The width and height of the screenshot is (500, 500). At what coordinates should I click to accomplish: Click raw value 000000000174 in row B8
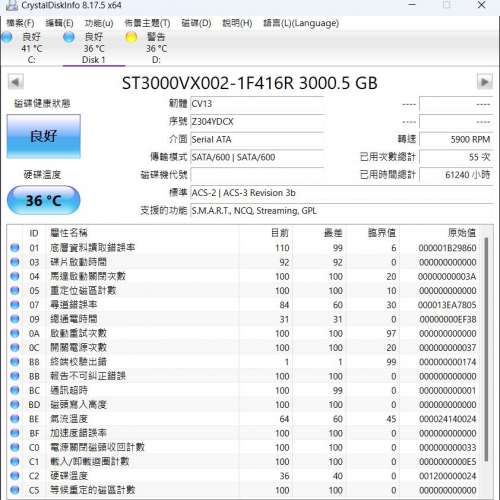tap(447, 362)
